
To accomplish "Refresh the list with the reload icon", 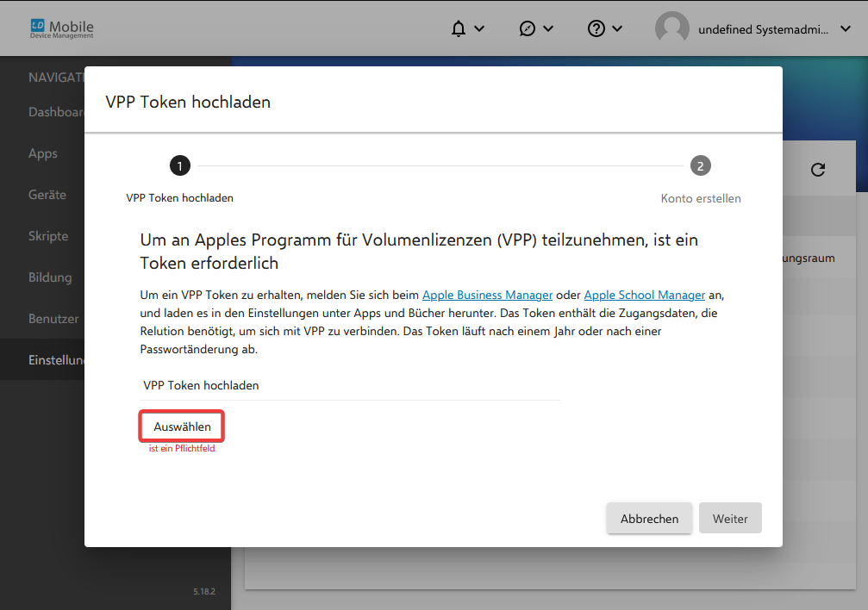I will coord(818,170).
